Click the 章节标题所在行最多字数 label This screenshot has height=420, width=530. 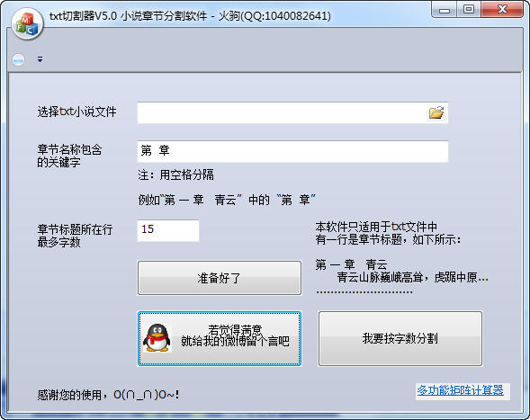click(75, 236)
